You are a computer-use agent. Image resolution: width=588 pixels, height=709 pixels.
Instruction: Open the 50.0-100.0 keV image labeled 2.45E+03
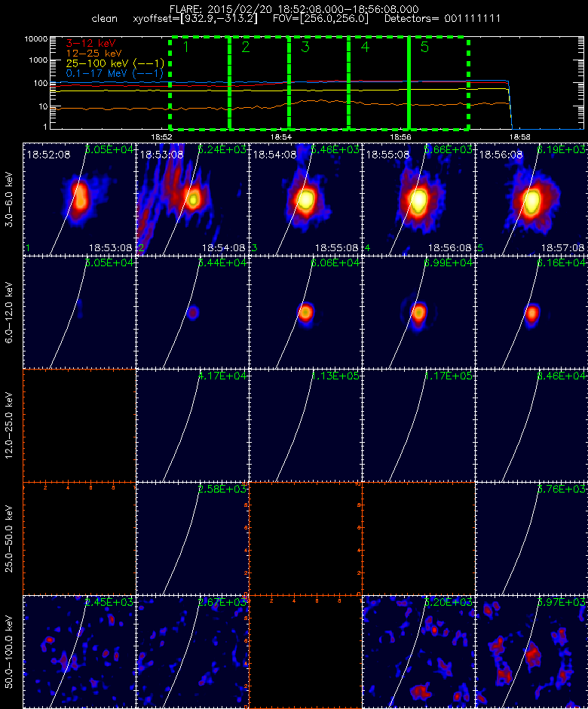click(79, 652)
